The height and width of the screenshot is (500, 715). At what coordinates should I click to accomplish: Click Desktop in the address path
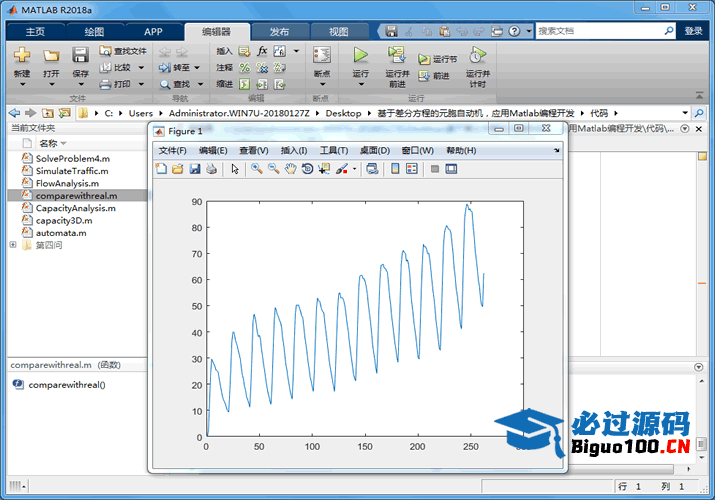tap(343, 113)
